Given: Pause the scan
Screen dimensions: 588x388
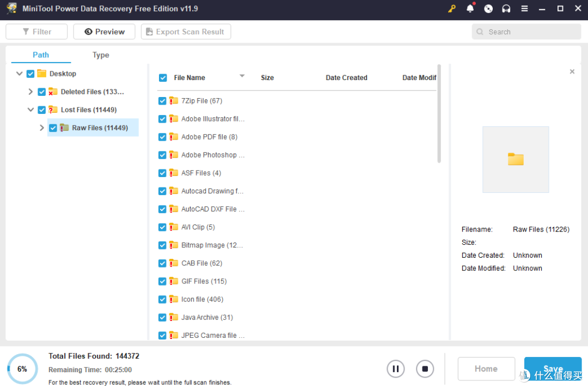Looking at the screenshot, I should [396, 369].
